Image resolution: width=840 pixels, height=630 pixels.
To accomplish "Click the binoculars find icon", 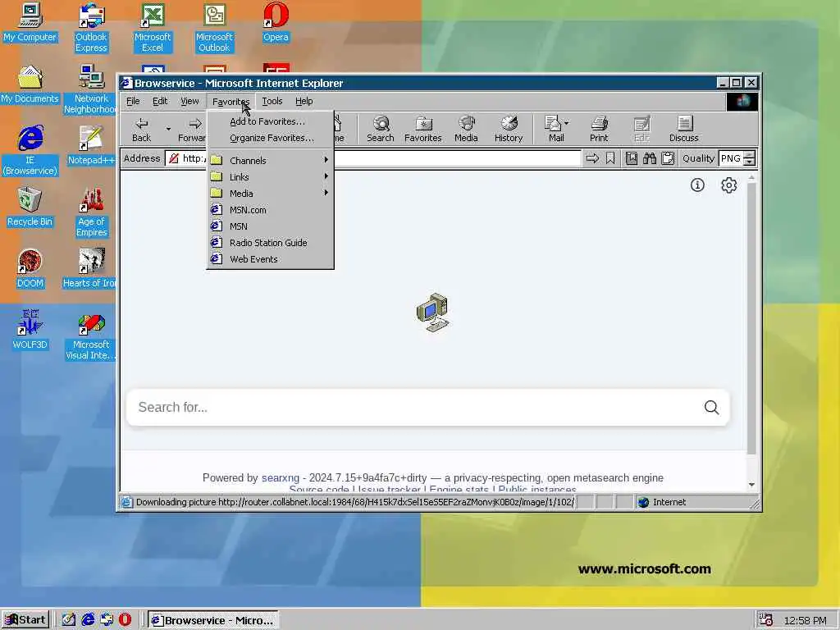I will click(x=650, y=158).
